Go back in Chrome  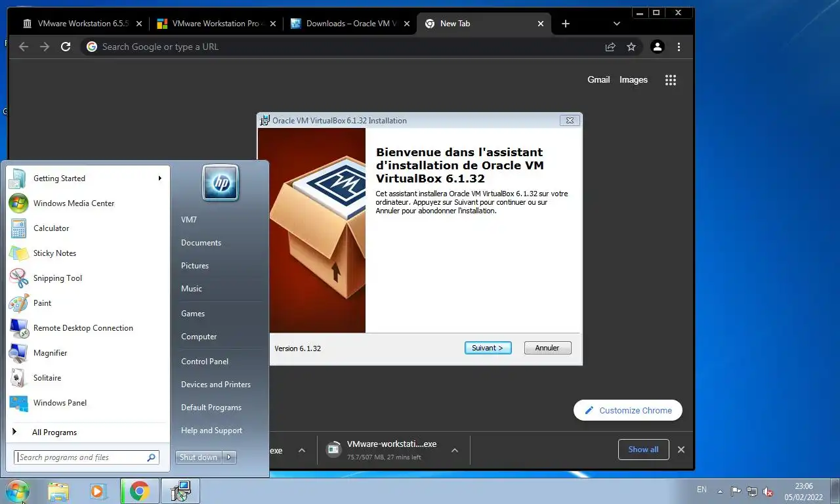pyautogui.click(x=24, y=47)
